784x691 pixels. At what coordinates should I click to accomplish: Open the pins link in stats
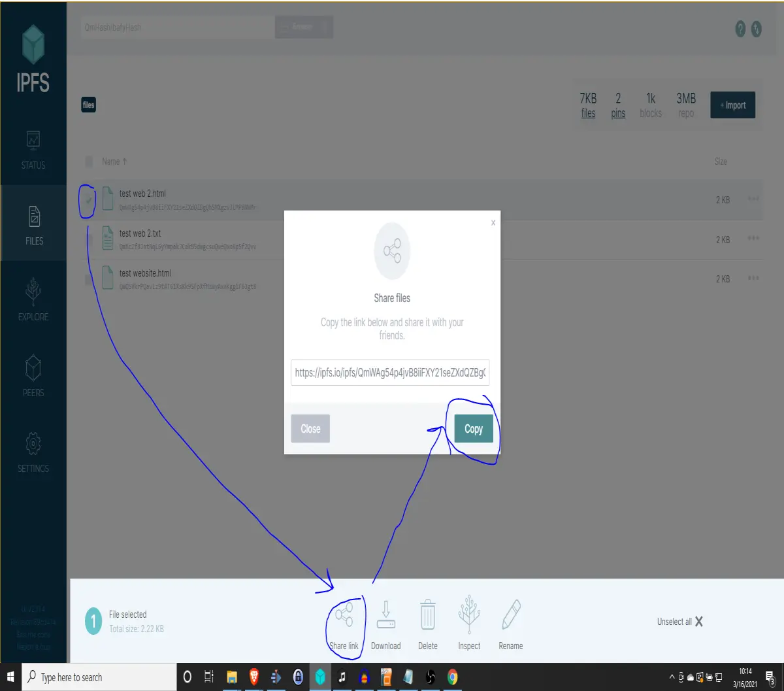click(x=618, y=114)
